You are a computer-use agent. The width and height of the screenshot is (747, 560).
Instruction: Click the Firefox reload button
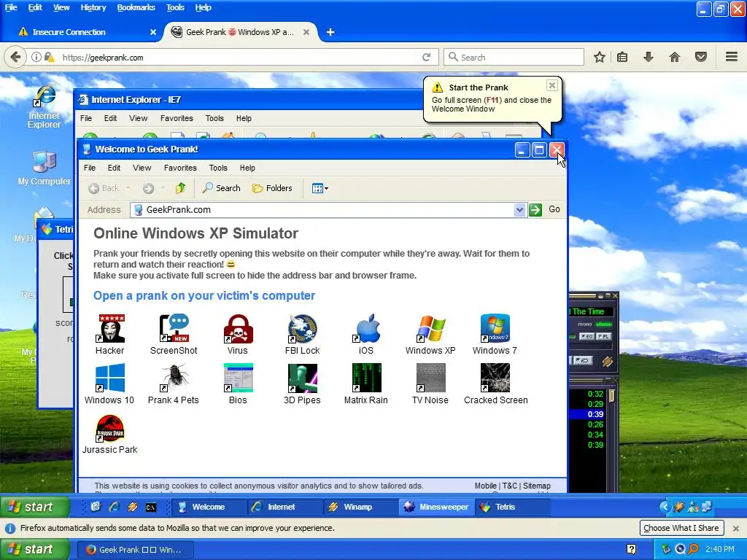tap(426, 57)
